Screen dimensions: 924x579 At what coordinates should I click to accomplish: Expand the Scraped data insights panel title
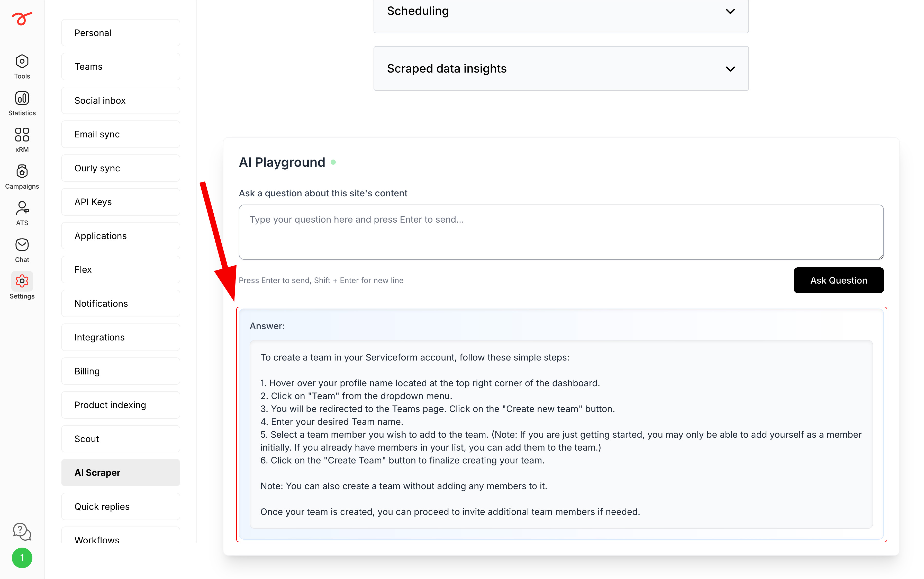447,68
